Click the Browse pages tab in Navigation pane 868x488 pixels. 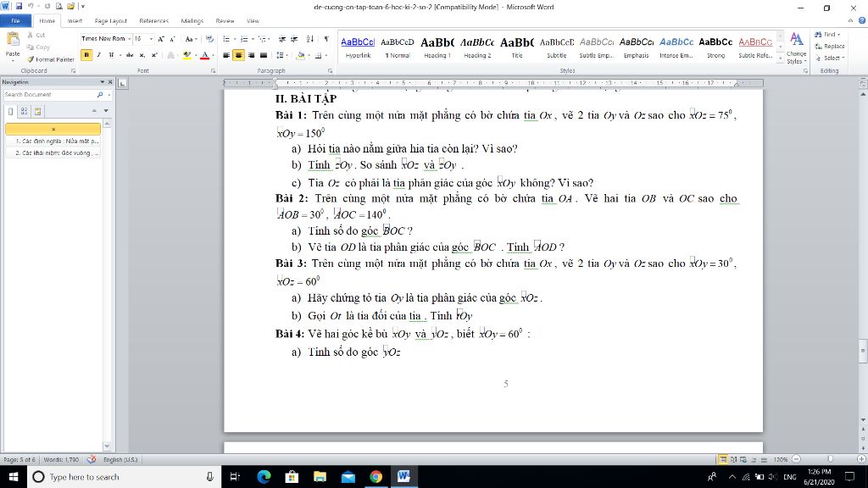coord(24,111)
